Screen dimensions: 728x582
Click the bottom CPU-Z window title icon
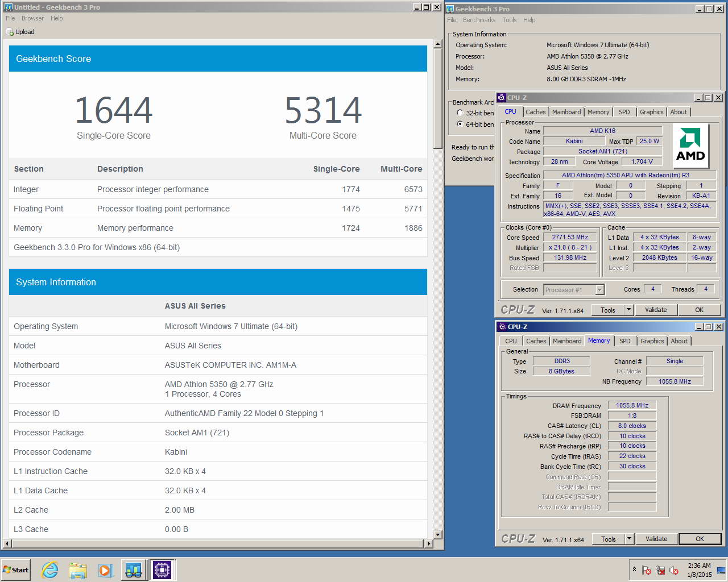[x=502, y=327]
